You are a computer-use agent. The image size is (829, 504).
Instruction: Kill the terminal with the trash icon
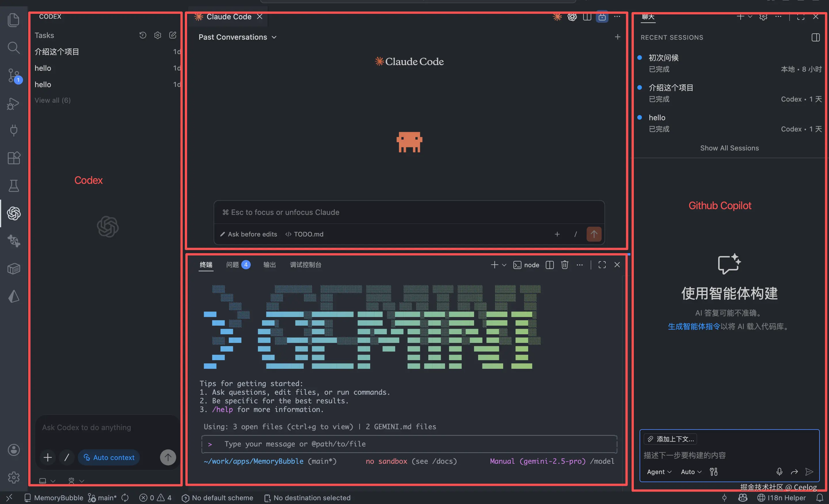tap(564, 265)
